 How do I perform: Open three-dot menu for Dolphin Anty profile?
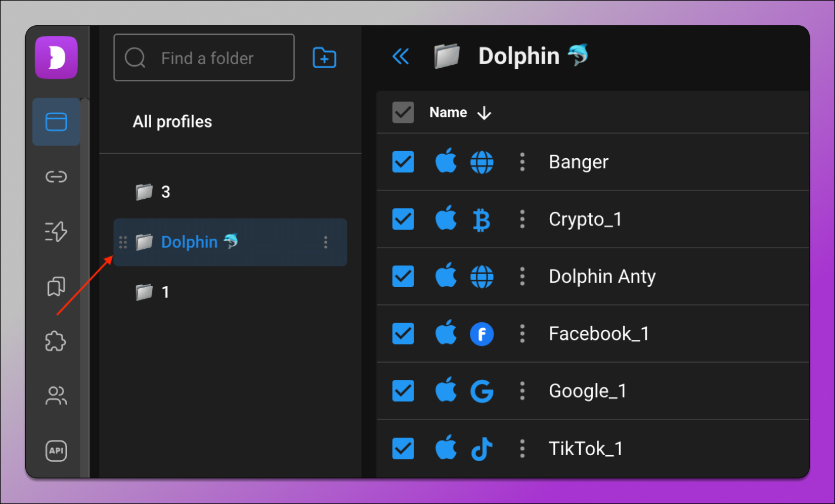522,276
